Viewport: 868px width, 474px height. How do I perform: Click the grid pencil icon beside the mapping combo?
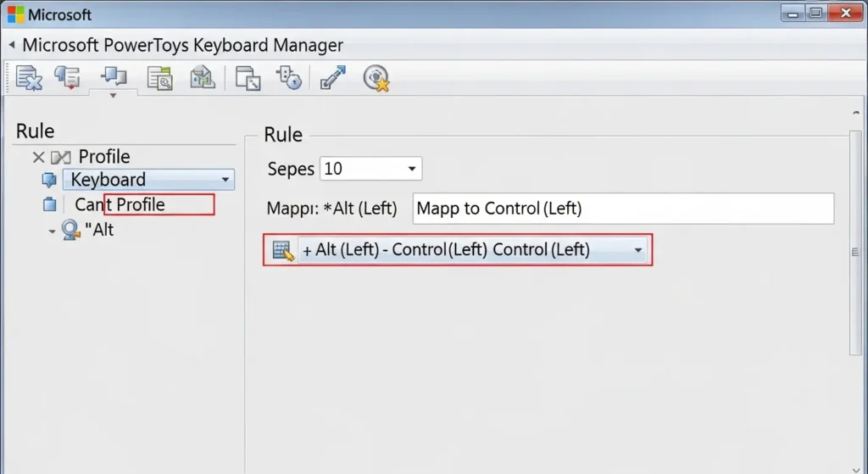(283, 251)
